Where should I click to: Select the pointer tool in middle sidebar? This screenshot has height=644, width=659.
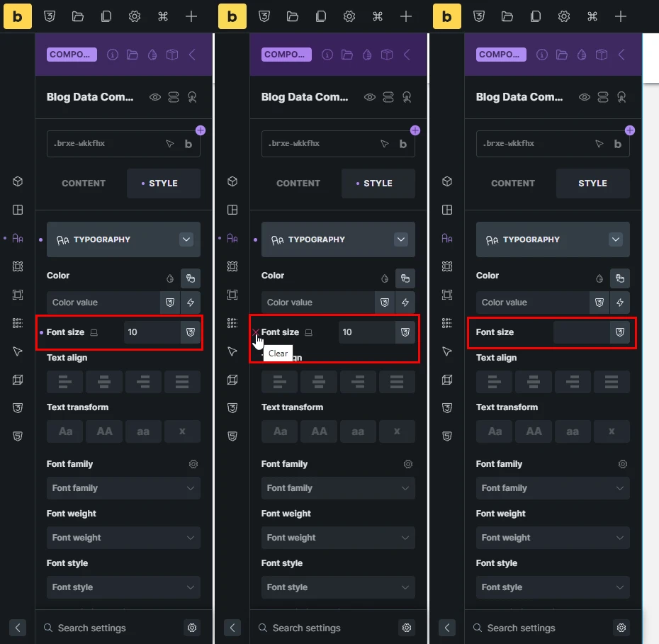(x=232, y=351)
